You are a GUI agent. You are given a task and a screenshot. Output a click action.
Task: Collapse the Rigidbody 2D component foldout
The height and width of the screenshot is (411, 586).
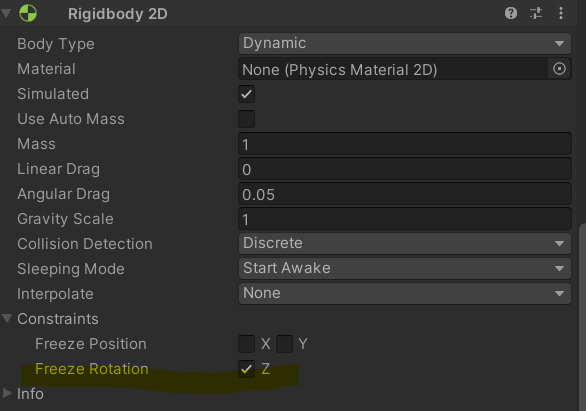(6, 13)
